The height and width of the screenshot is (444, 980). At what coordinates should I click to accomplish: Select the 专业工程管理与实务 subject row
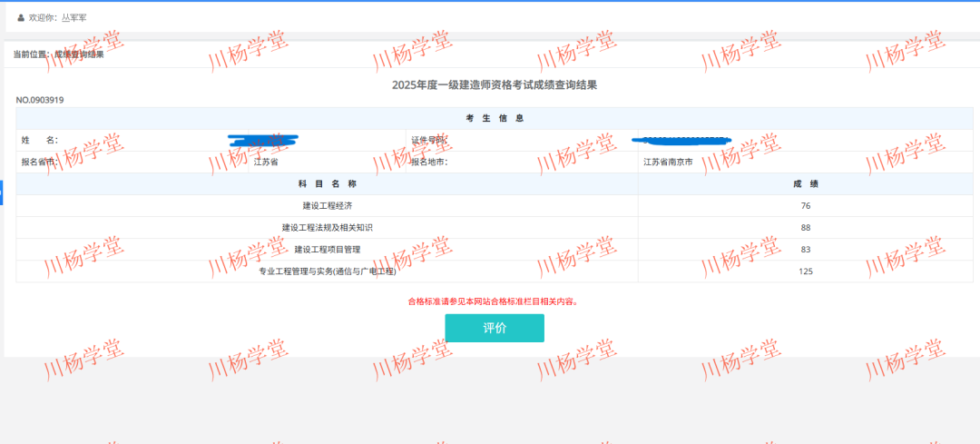pos(327,271)
